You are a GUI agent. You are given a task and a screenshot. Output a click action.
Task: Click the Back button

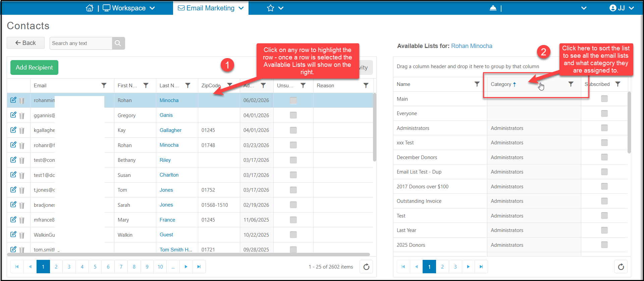pyautogui.click(x=26, y=43)
